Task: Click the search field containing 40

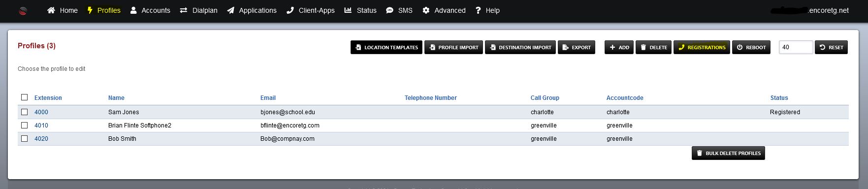Action: click(796, 47)
